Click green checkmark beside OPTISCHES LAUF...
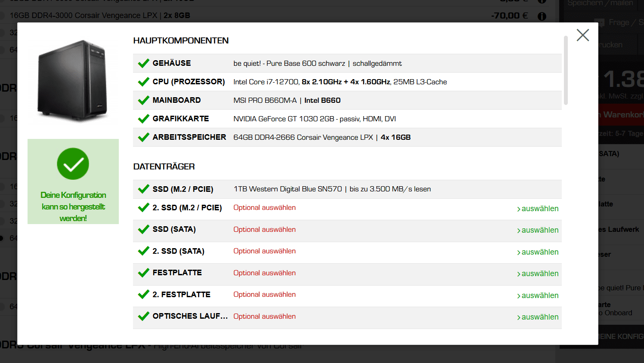This screenshot has height=363, width=644. coord(144,317)
